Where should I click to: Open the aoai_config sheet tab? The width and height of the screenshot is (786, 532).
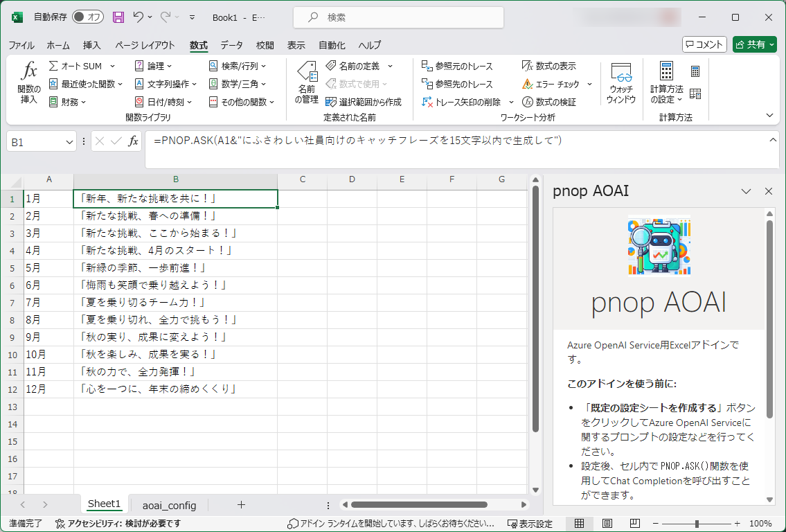click(x=169, y=505)
